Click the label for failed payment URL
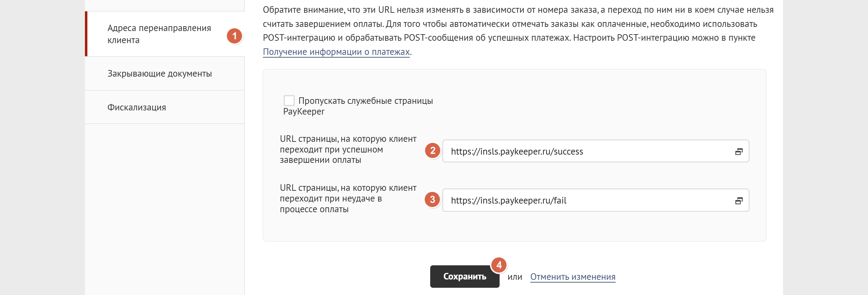Screen dimensions: 868x295 348,198
